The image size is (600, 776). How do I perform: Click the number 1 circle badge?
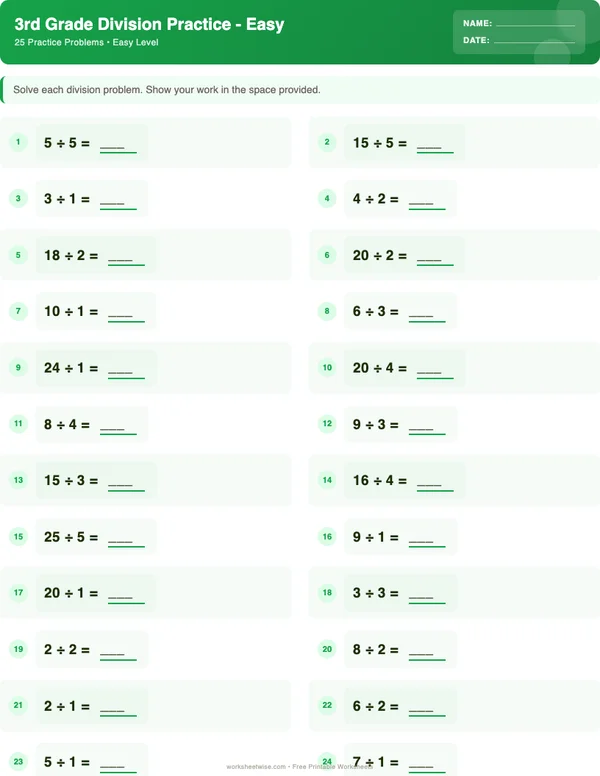pyautogui.click(x=18, y=143)
